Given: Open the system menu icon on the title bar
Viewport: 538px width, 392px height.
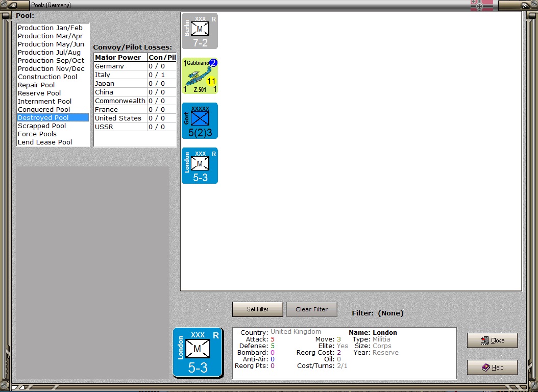Looking at the screenshot, I should click(13, 5).
